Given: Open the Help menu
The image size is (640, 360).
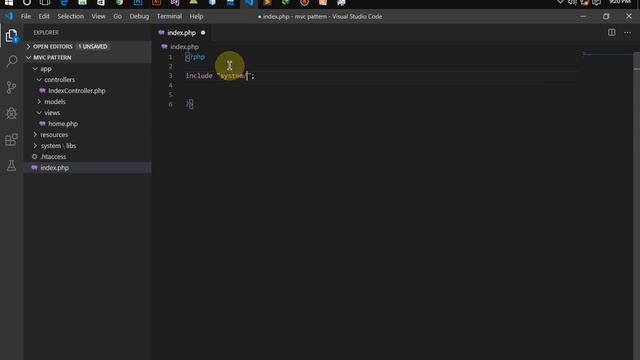Looking at the screenshot, I should [196, 16].
